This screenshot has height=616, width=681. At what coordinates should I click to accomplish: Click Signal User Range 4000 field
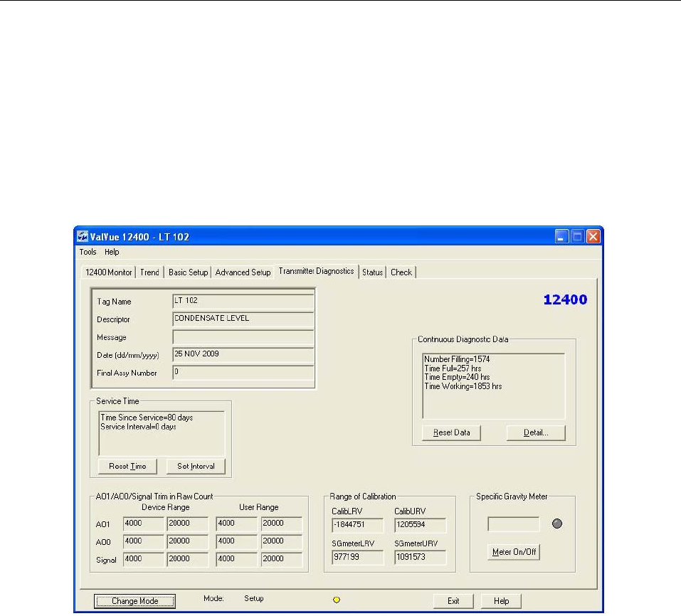click(x=237, y=560)
